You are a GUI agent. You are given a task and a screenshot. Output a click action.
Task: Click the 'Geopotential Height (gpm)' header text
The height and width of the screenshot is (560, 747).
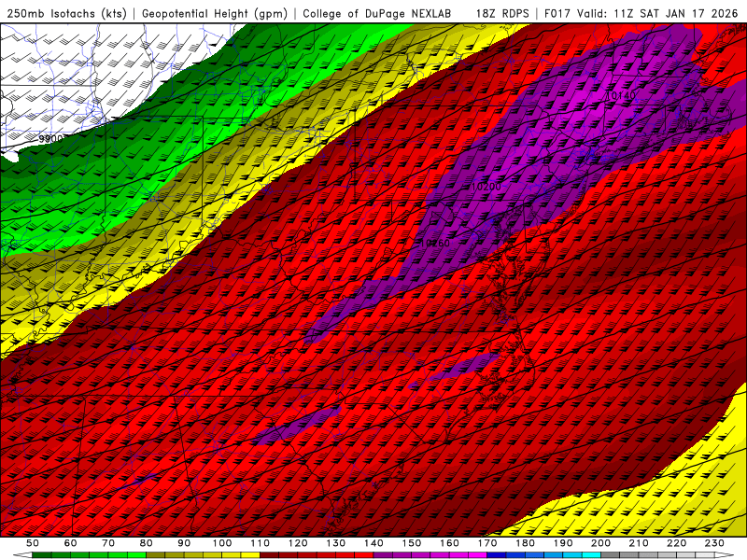pos(215,13)
